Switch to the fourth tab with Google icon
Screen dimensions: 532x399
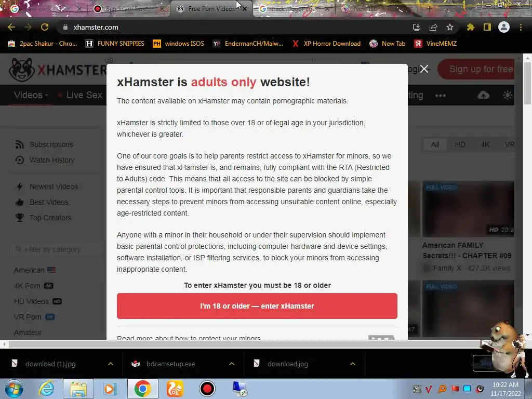click(x=294, y=9)
